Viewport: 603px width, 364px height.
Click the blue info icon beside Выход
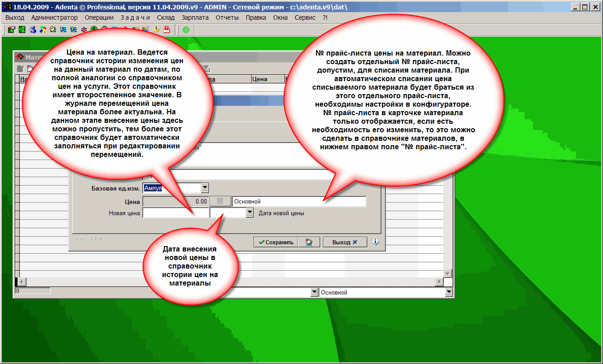pos(376,242)
